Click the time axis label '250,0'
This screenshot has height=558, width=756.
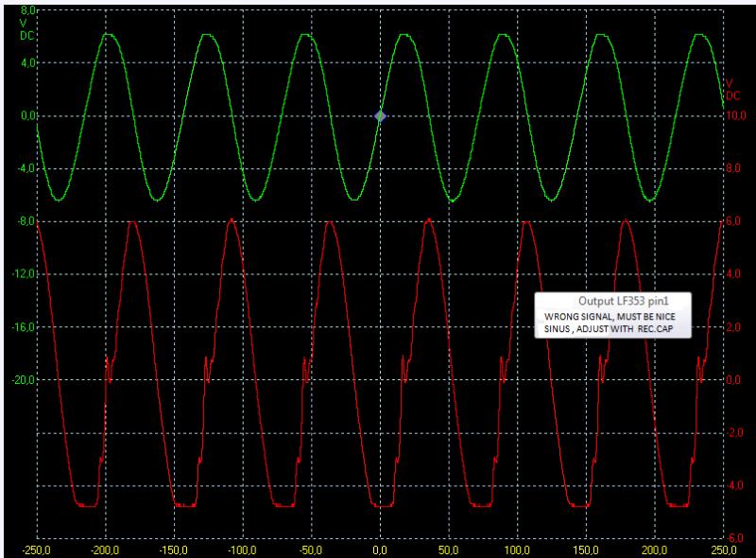coord(724,550)
